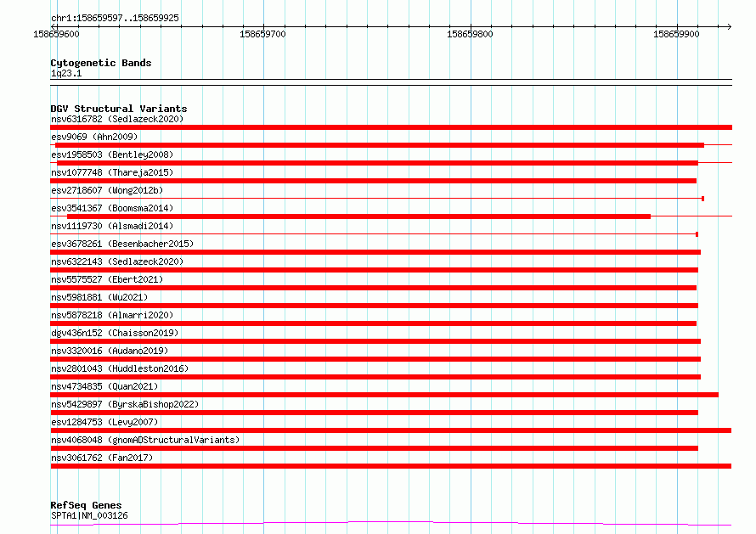Image resolution: width=756 pixels, height=534 pixels.
Task: Select variant esv9069 (Ahn2009)
Action: (x=94, y=137)
